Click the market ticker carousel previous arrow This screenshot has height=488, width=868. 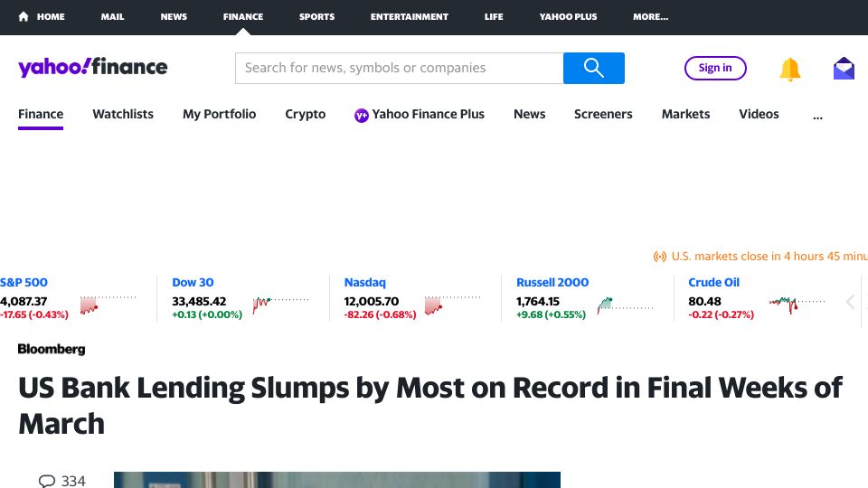click(851, 302)
